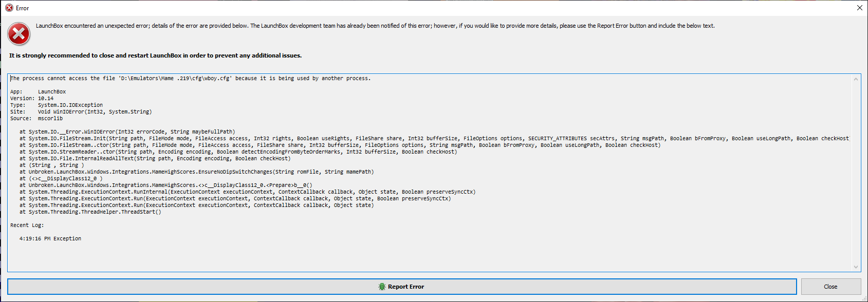The height and width of the screenshot is (302, 868).
Task: Click the scrollbar up arrow in error details
Action: pyautogui.click(x=856, y=79)
